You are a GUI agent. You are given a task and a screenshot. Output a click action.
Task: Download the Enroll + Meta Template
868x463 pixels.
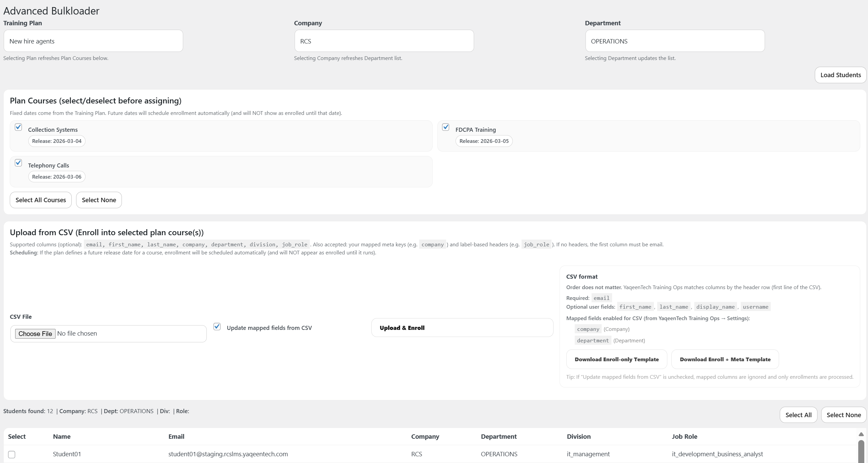tap(725, 359)
